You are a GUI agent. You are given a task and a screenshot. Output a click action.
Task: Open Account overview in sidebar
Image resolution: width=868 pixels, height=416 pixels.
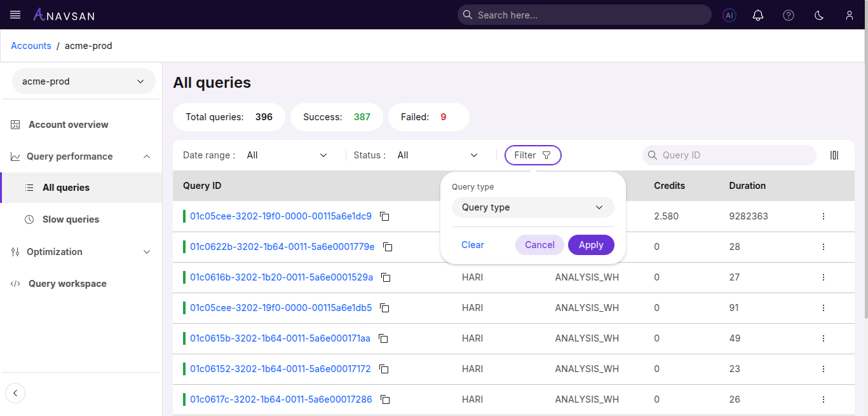click(x=68, y=125)
